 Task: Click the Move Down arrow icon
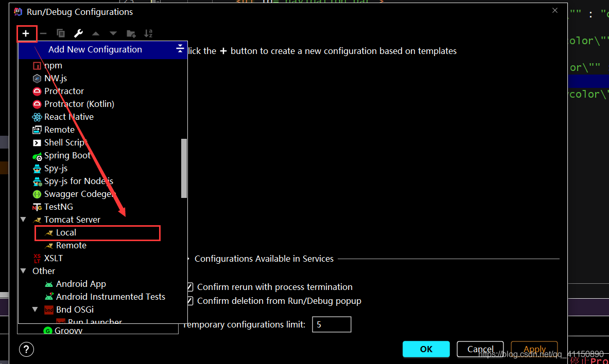click(x=113, y=34)
